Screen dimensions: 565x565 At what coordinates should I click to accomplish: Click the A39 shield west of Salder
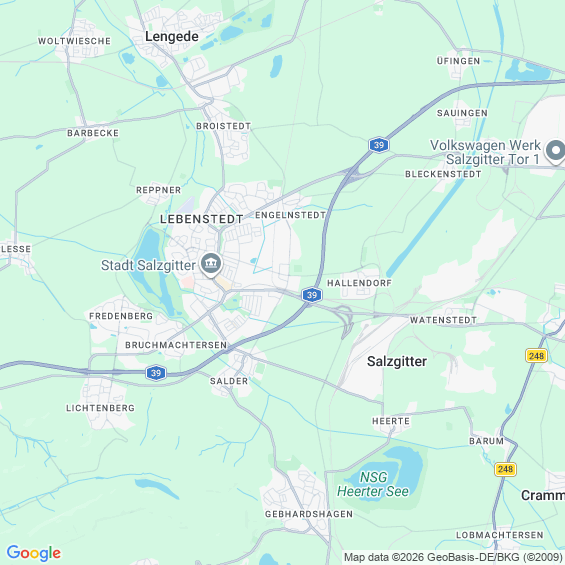click(x=156, y=373)
